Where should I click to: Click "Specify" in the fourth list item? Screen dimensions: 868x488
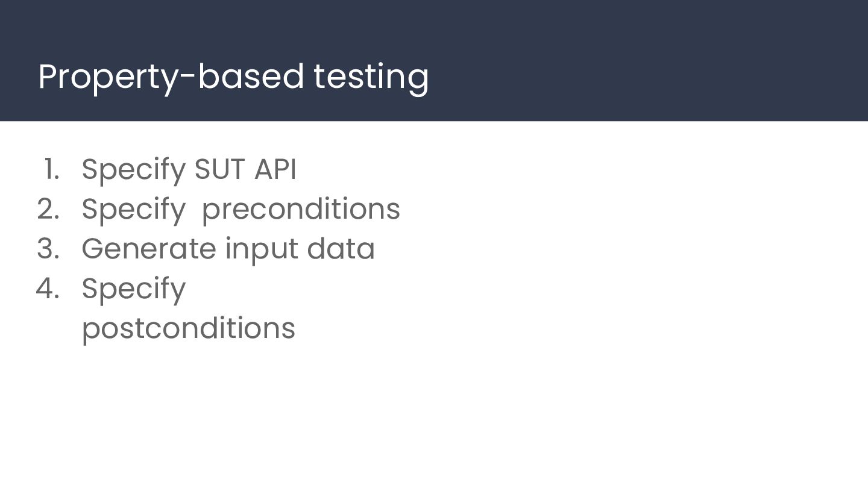click(x=133, y=289)
